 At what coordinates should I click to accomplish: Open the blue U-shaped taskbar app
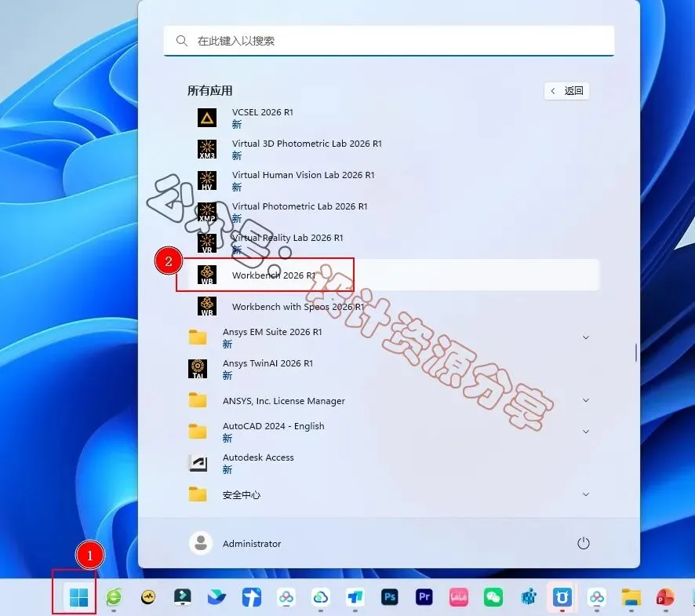562,597
